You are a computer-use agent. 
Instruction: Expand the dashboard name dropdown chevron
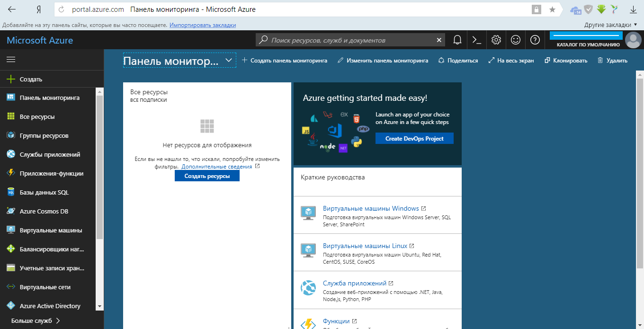click(x=229, y=60)
